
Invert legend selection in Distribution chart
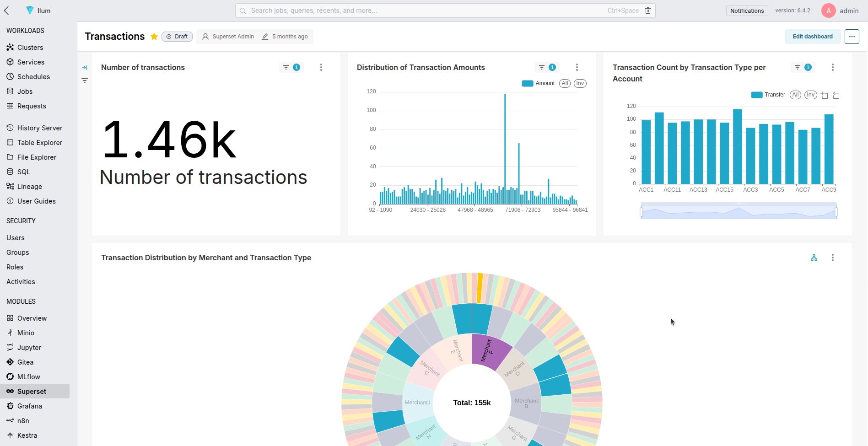[580, 83]
